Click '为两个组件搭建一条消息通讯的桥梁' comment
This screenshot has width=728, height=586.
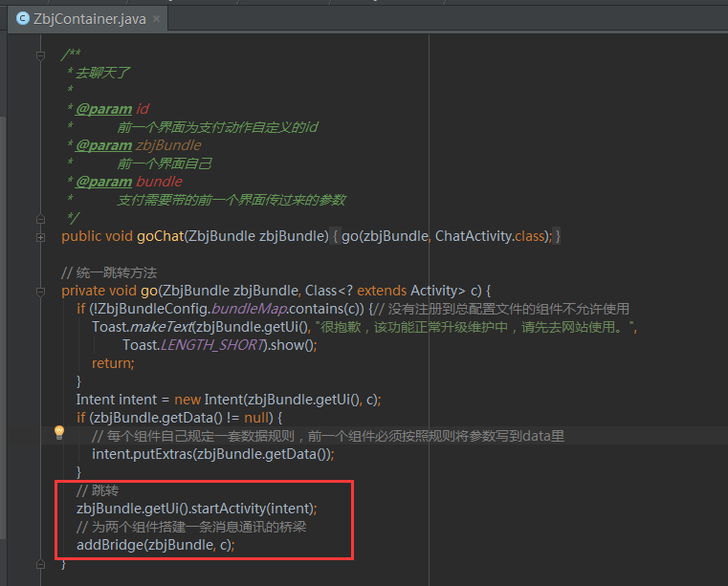191,527
